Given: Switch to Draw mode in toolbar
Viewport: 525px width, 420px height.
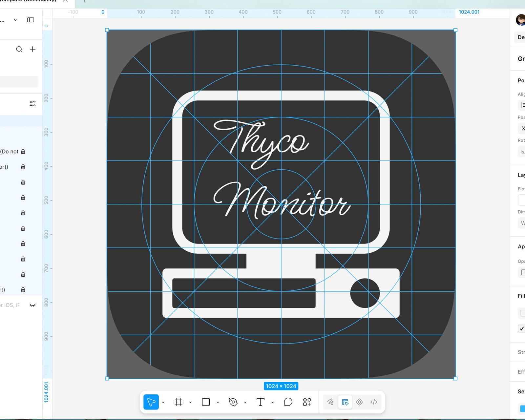Looking at the screenshot, I should point(330,402).
